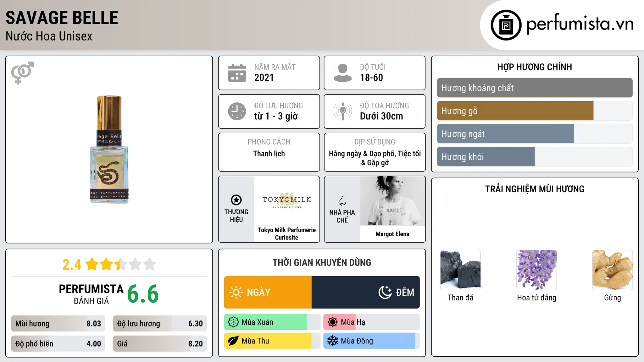The image size is (644, 362).
Task: Click the DỊP SỬ DỤNG label
Action: pos(375,142)
